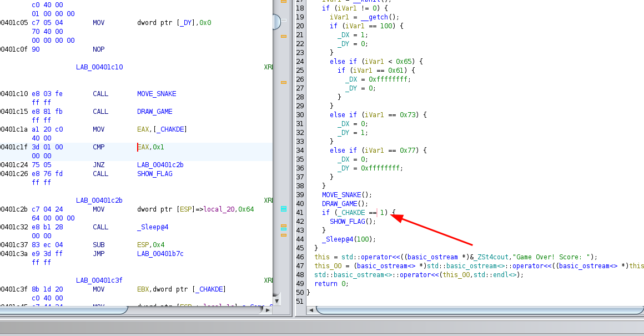Click SHOW_FLAG call target in the listing
This screenshot has width=644, height=336.
pyautogui.click(x=154, y=174)
